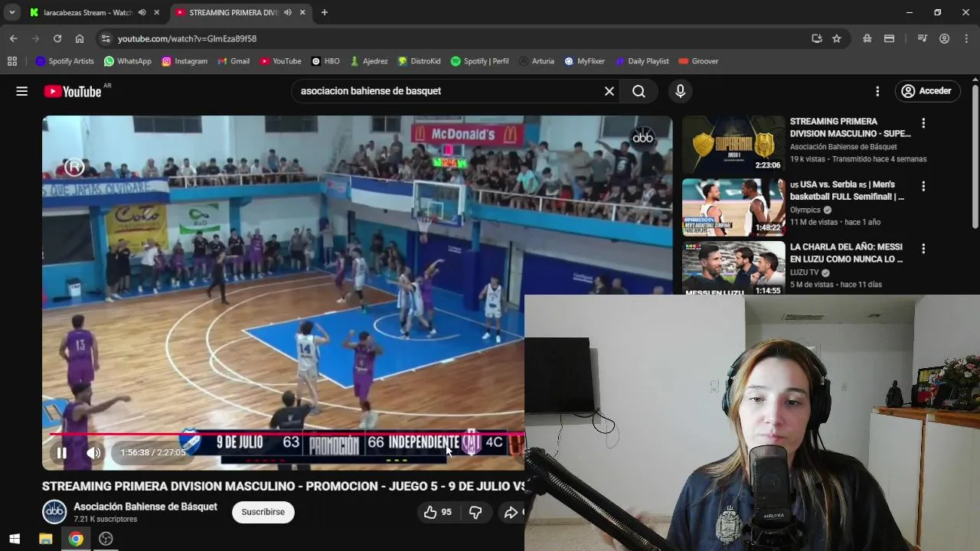Open Chrome from the taskbar

[x=76, y=539]
